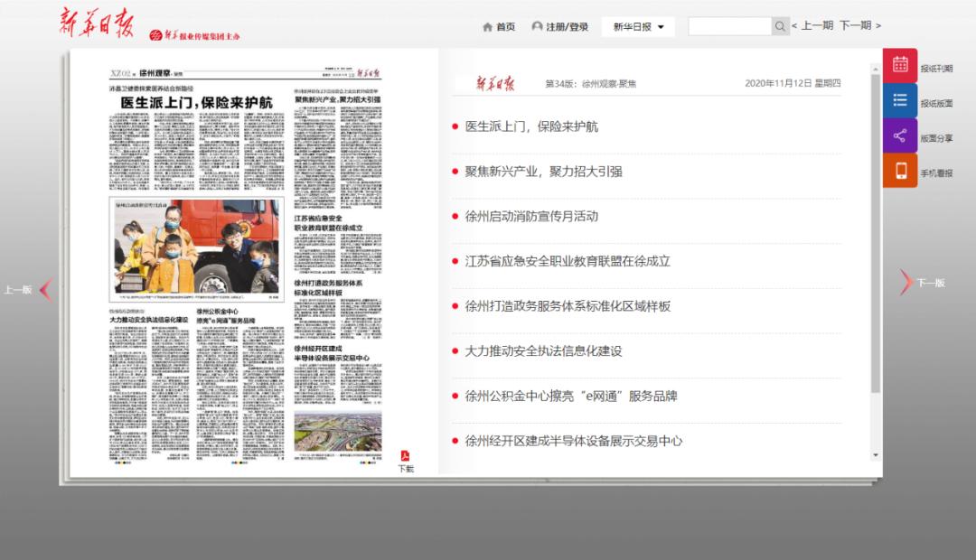Viewport: 976px width, 560px height.
Task: Open article 聚焦新兴产业，聚力招大引强
Action: tap(543, 172)
